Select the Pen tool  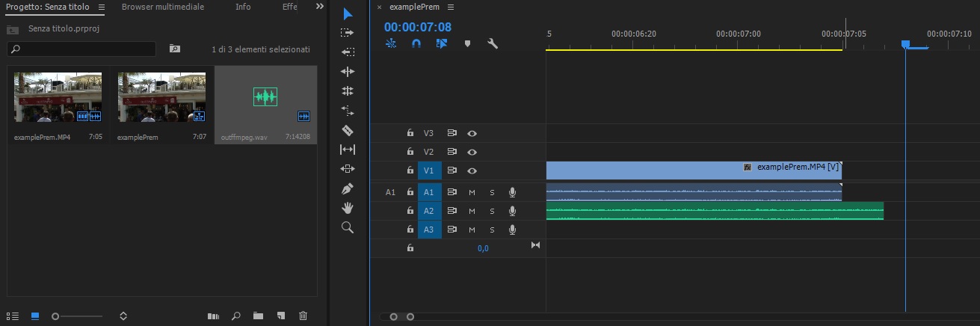[x=348, y=188]
